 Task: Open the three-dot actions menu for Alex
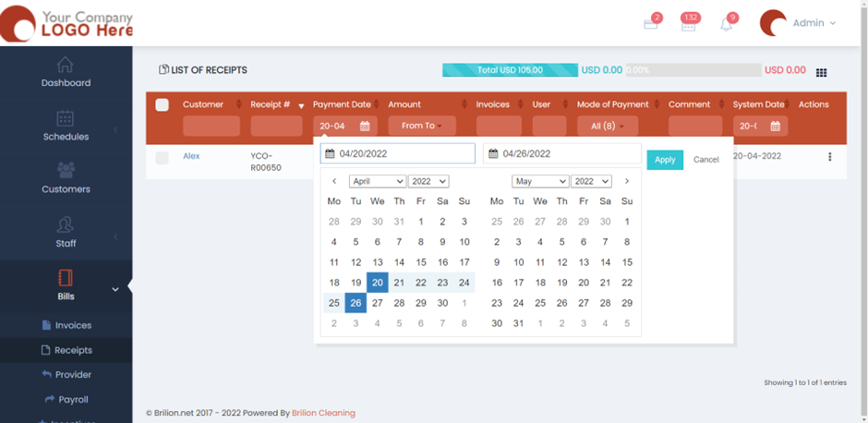tap(829, 157)
